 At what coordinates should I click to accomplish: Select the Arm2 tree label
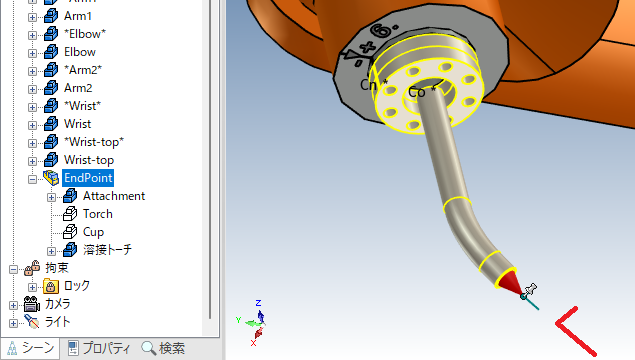[x=78, y=88]
